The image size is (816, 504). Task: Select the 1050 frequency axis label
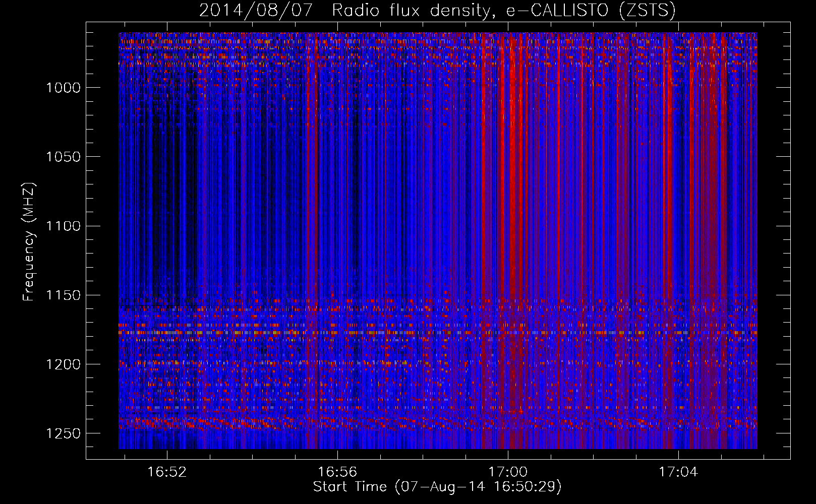(x=63, y=157)
